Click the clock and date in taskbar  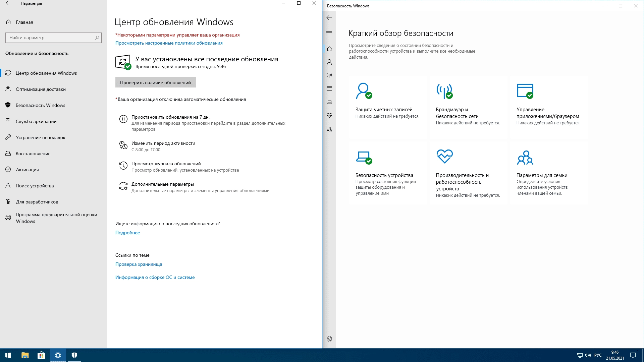click(x=615, y=355)
